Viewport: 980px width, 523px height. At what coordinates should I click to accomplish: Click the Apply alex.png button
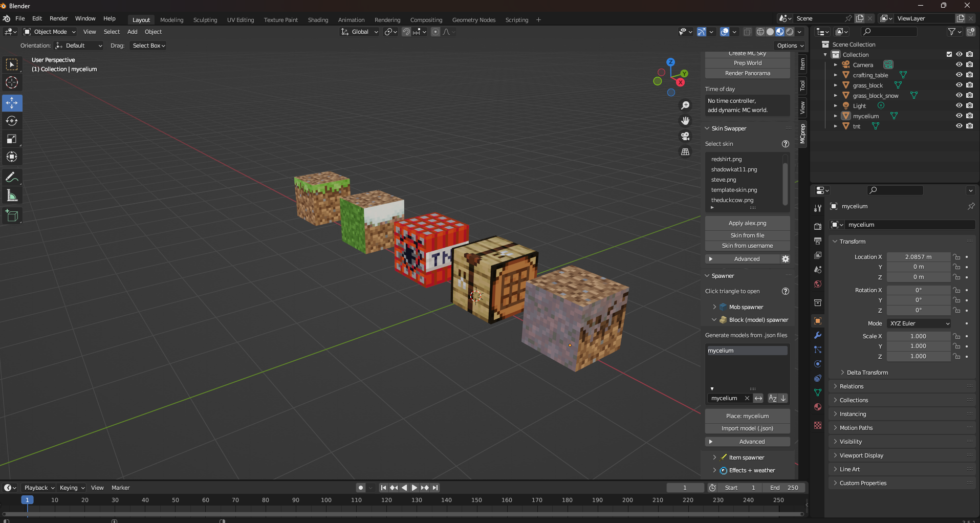[747, 223]
